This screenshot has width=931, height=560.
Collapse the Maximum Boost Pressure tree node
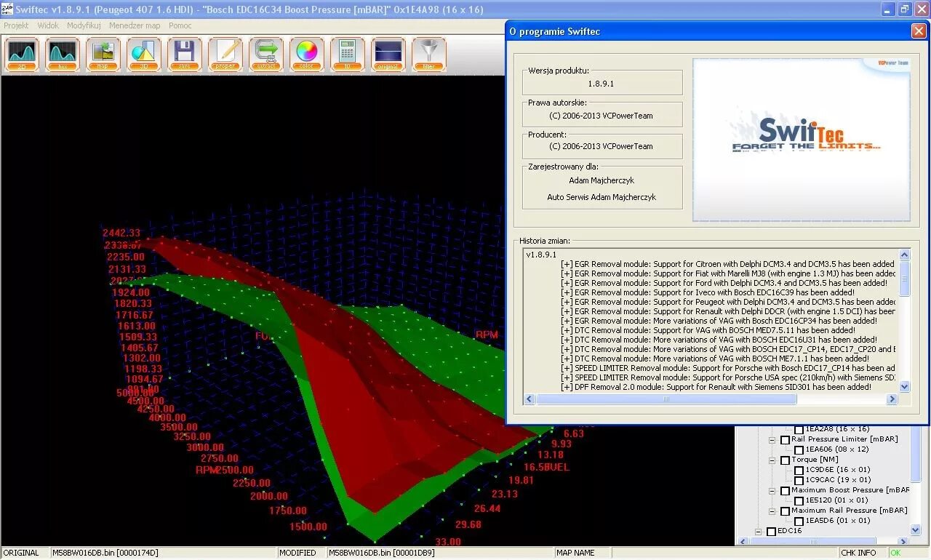pyautogui.click(x=772, y=490)
